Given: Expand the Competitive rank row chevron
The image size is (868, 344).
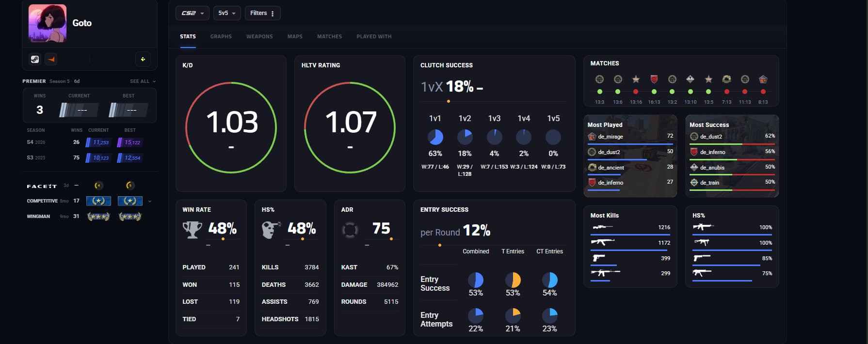Looking at the screenshot, I should [x=150, y=201].
